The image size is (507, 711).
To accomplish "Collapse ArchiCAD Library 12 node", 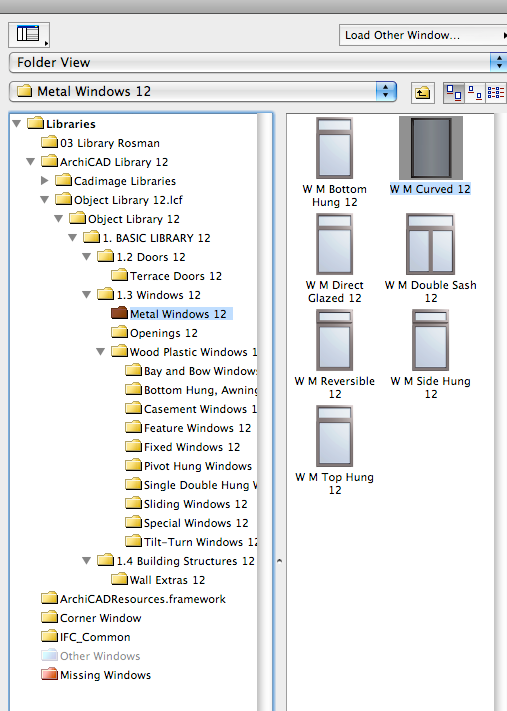I will pyautogui.click(x=31, y=161).
